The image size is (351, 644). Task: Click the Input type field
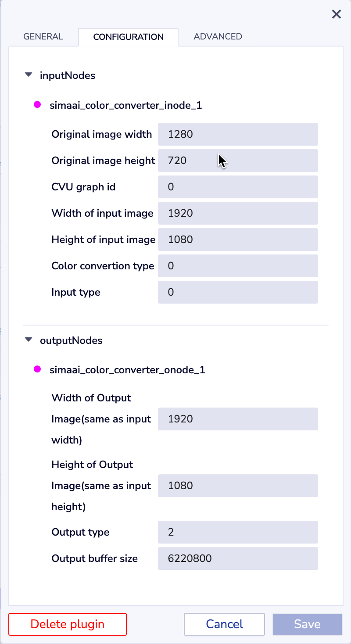coord(238,292)
